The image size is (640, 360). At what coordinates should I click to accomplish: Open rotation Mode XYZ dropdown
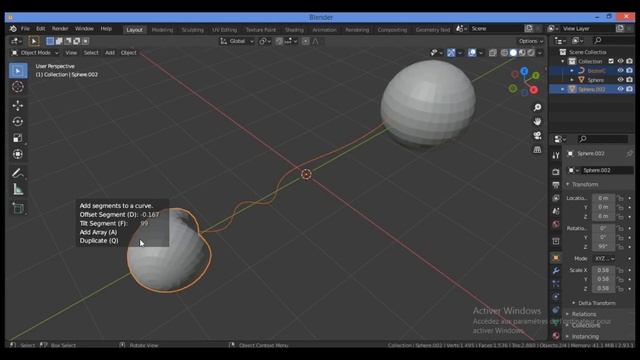[x=604, y=259]
